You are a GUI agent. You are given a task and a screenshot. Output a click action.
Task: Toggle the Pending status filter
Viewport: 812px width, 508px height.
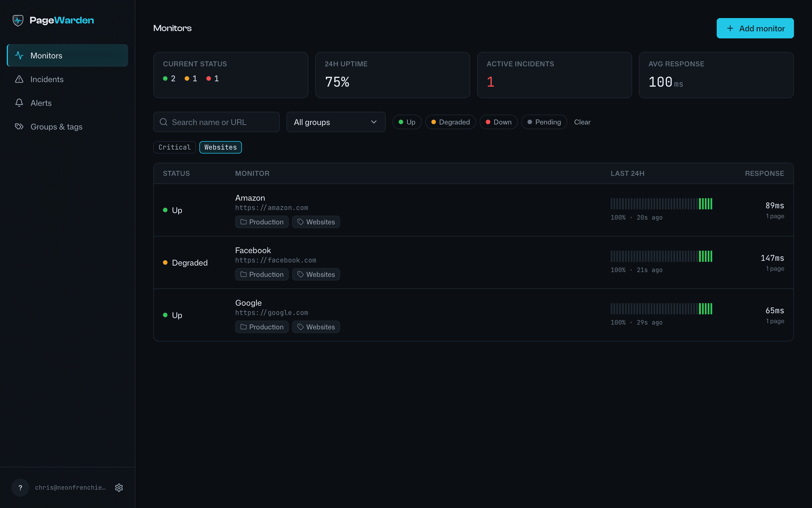[x=544, y=122]
